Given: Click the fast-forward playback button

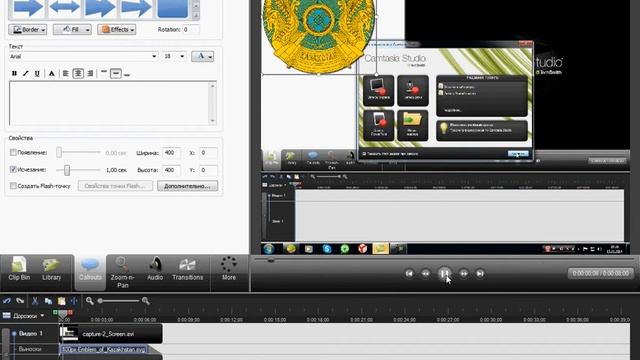Looking at the screenshot, I should (464, 273).
